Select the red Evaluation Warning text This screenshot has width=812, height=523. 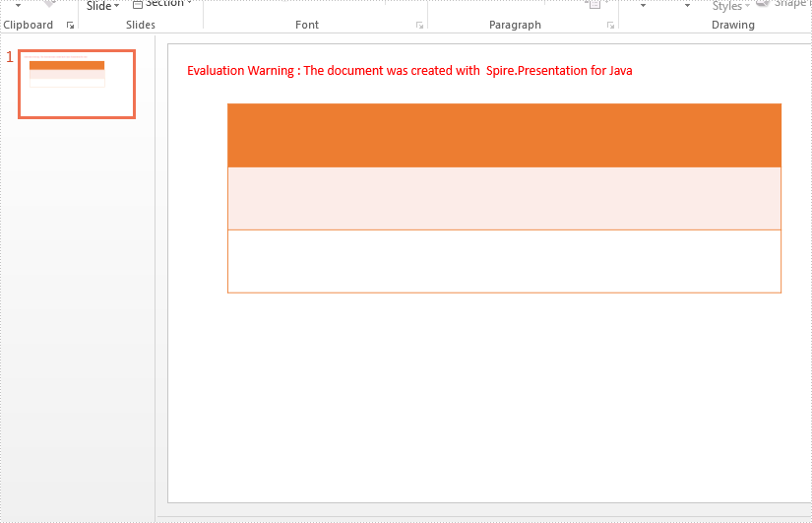click(409, 71)
